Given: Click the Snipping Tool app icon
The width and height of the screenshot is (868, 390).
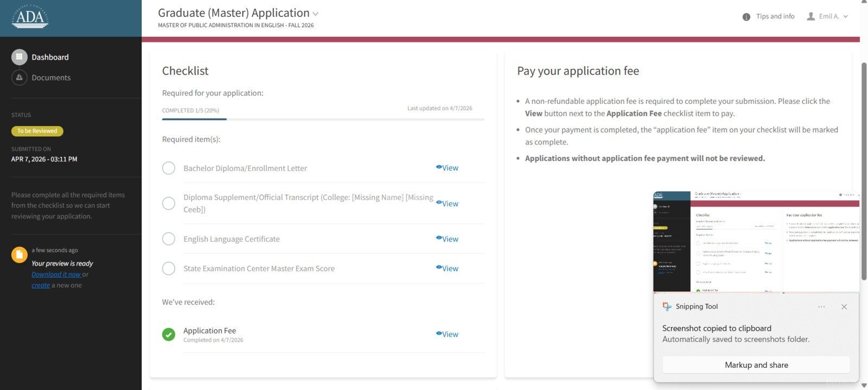Looking at the screenshot, I should click(667, 307).
